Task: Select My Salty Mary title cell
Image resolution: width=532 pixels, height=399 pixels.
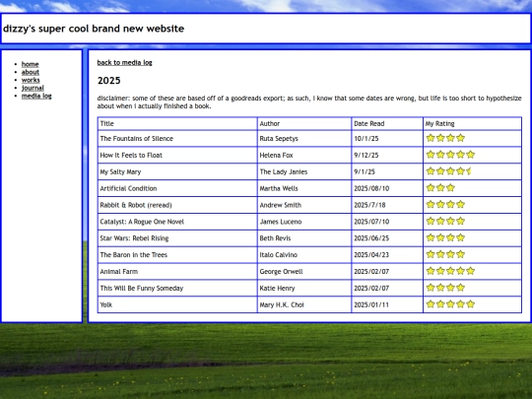Action: click(x=177, y=171)
